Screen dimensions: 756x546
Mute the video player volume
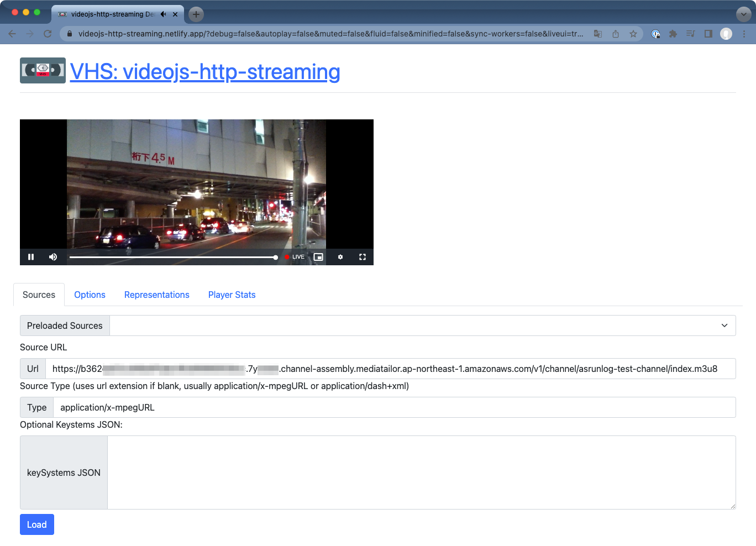[x=53, y=257]
